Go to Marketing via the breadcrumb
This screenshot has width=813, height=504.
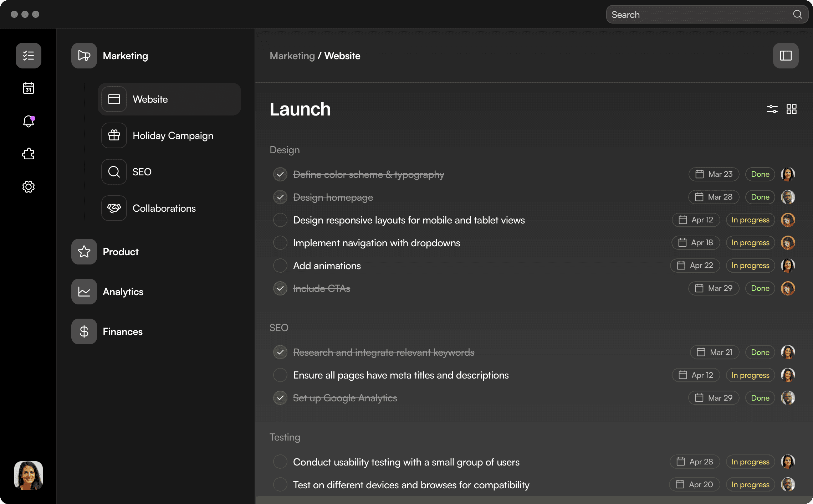tap(292, 56)
